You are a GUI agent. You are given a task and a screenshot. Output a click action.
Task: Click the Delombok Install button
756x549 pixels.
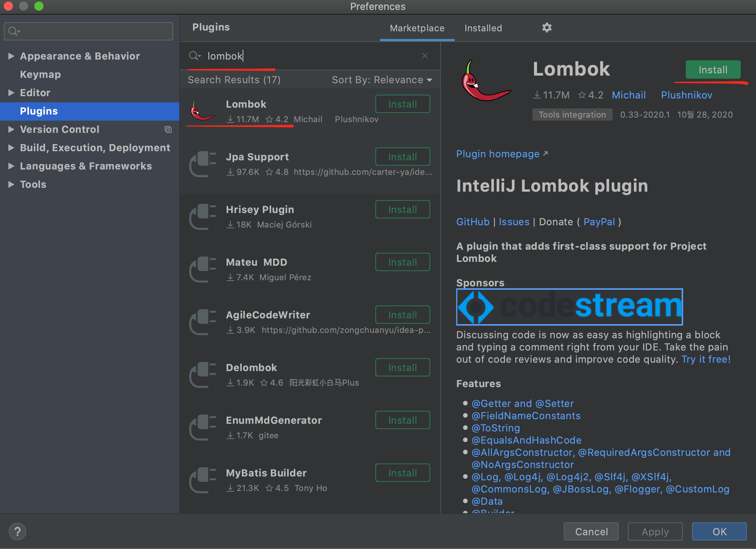point(402,367)
